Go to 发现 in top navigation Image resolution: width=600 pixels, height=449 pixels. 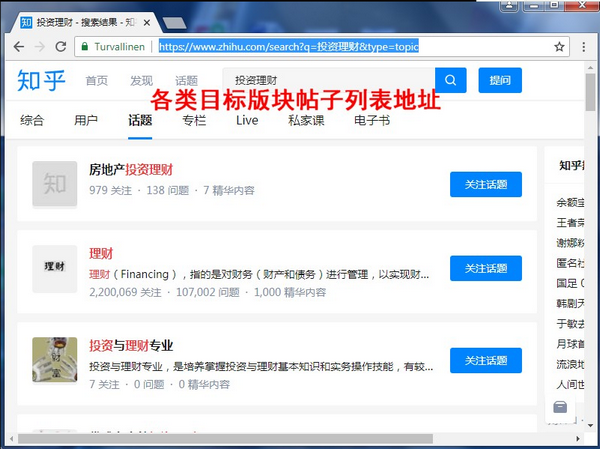click(141, 81)
